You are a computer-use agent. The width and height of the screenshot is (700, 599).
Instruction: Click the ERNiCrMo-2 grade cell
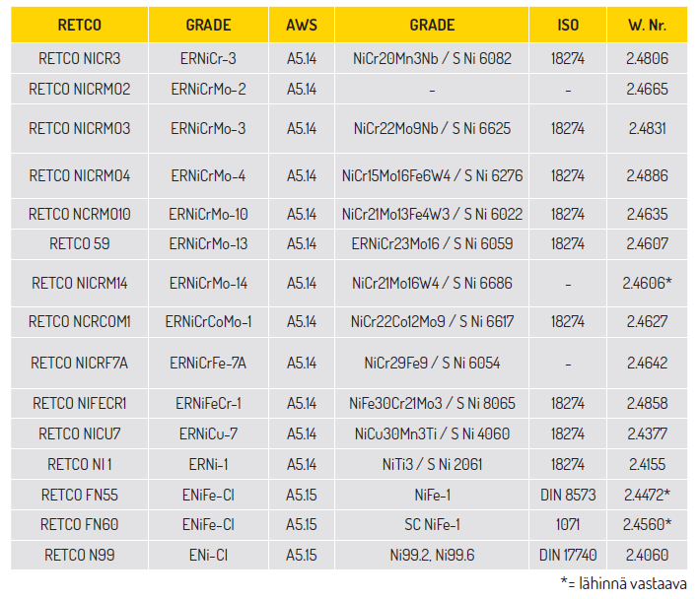coord(208,90)
